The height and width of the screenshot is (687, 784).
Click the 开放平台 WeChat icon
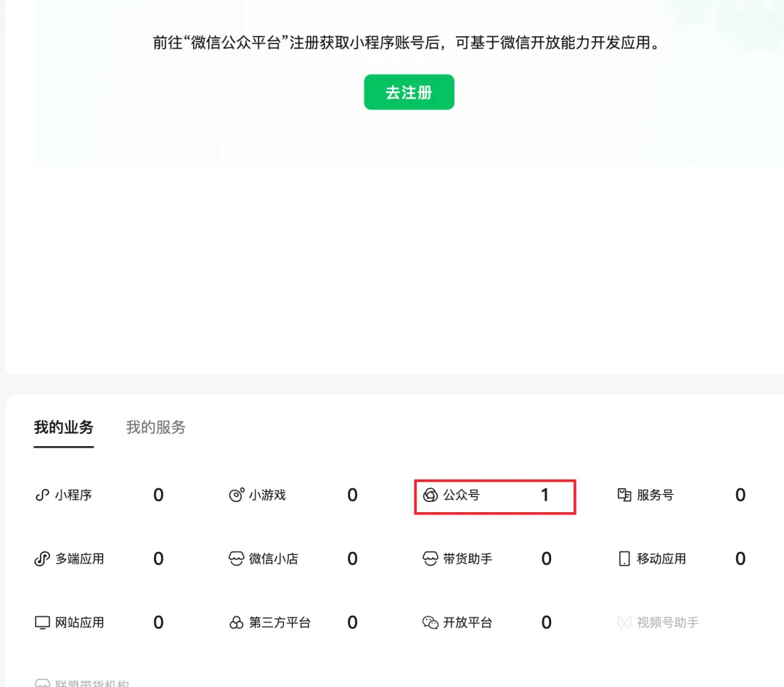coord(430,622)
